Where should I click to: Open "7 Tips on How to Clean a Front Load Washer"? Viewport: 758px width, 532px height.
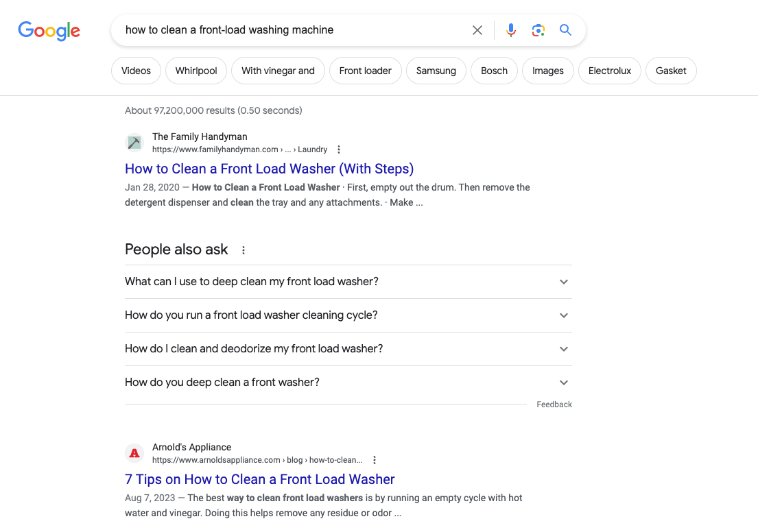[259, 479]
